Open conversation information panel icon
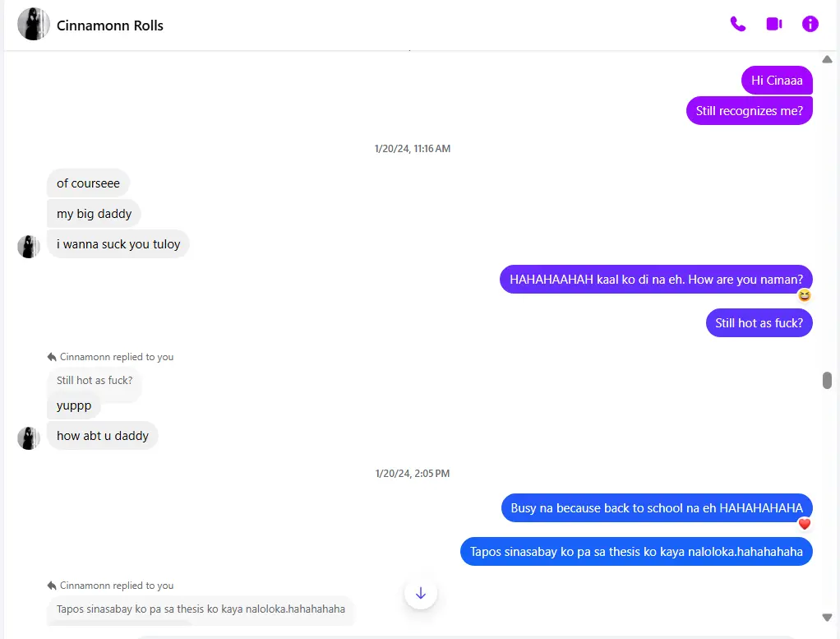The height and width of the screenshot is (639, 840). coord(810,24)
